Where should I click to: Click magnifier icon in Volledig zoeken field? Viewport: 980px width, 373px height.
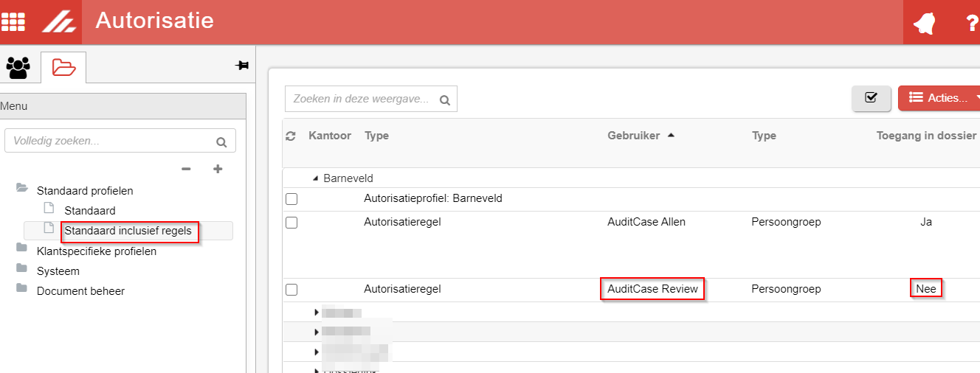(221, 142)
